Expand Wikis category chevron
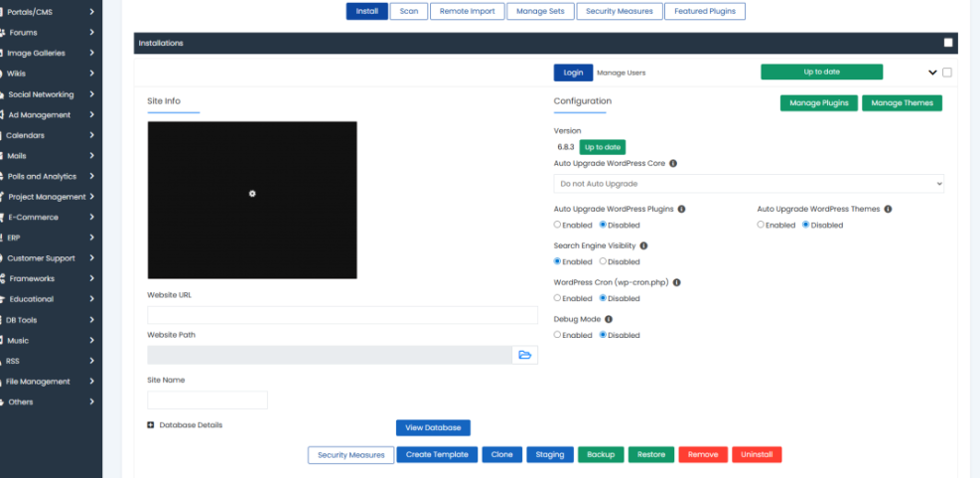 point(91,74)
